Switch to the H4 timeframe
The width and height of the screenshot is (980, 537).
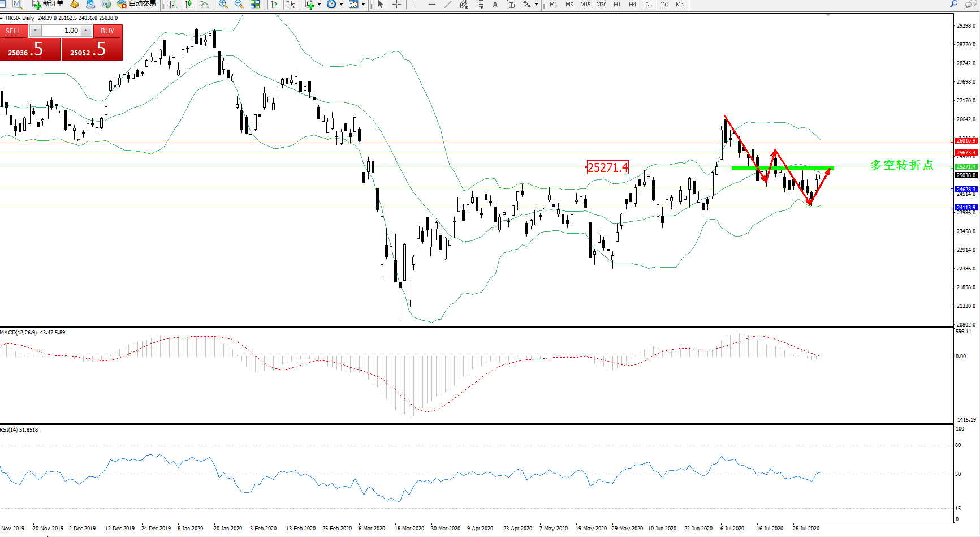tap(632, 5)
